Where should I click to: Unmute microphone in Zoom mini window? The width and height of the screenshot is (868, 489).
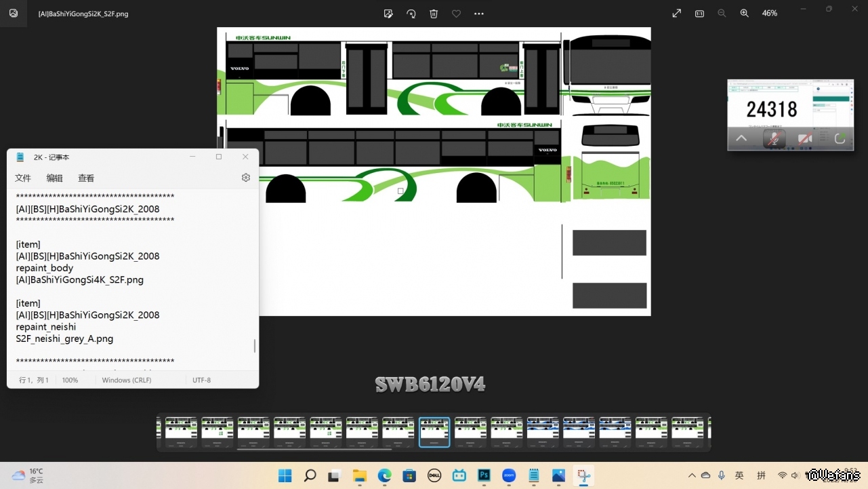(x=774, y=138)
